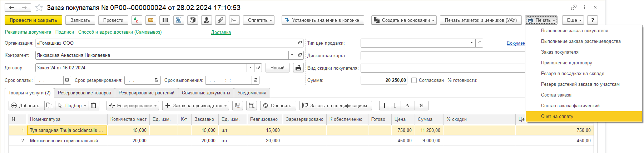Expand the Контрагент field dropdown arrow
The image size is (644, 153).
coord(292,55)
